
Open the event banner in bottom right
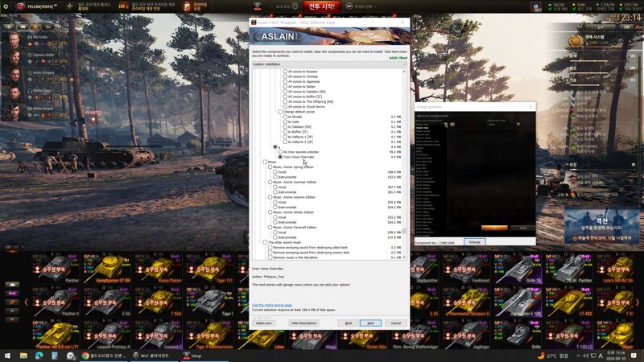click(601, 226)
